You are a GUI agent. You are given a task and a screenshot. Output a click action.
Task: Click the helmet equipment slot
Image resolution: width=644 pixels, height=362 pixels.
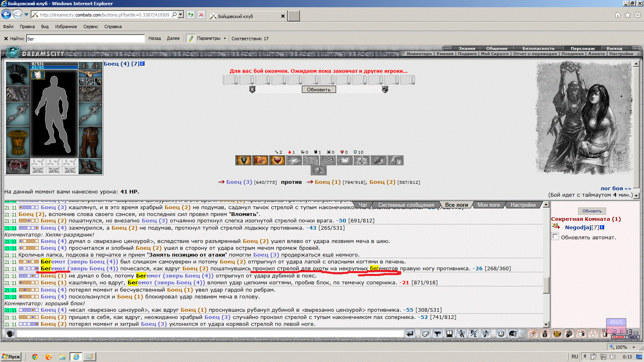(x=18, y=73)
